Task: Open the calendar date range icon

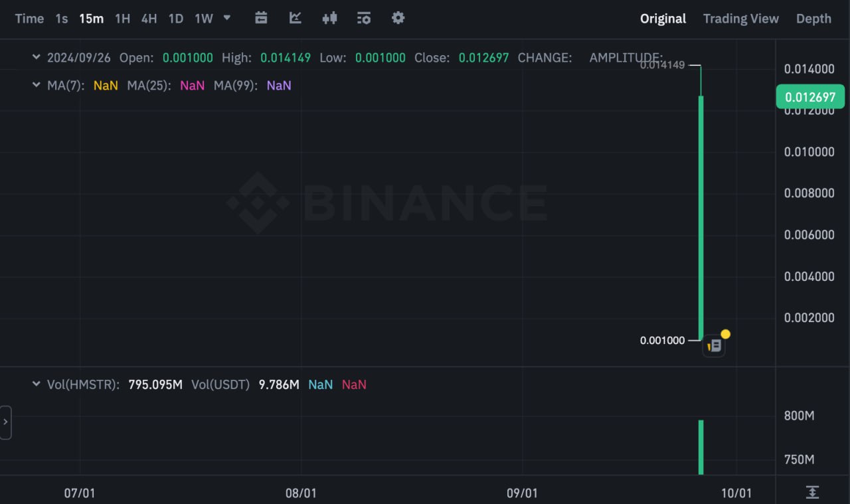Action: [x=261, y=18]
